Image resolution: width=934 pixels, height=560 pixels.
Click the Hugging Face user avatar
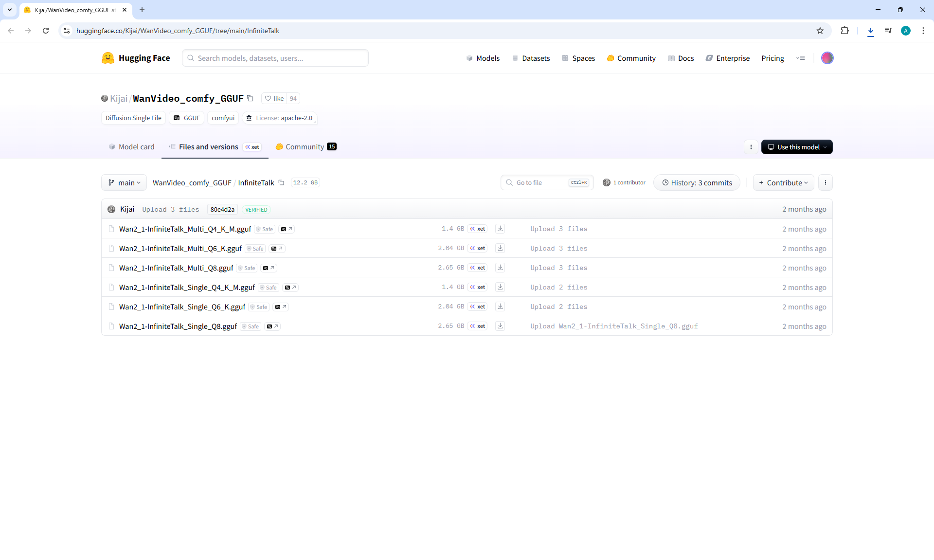(x=827, y=58)
